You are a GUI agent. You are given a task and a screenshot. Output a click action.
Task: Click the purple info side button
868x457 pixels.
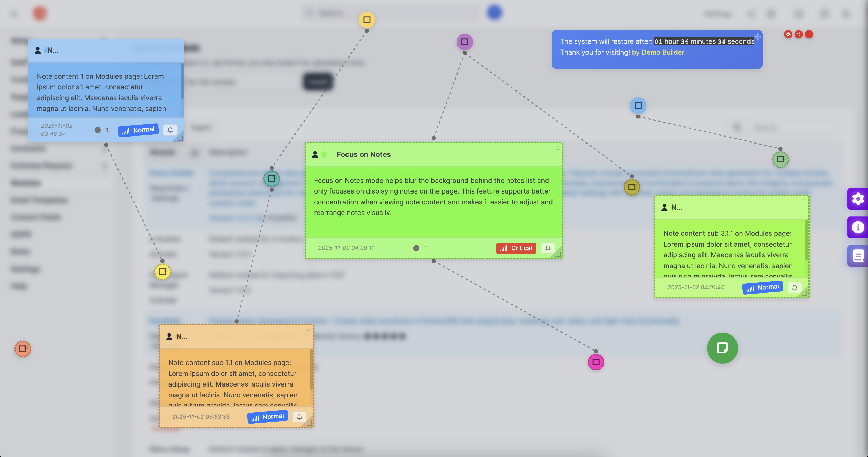point(858,227)
